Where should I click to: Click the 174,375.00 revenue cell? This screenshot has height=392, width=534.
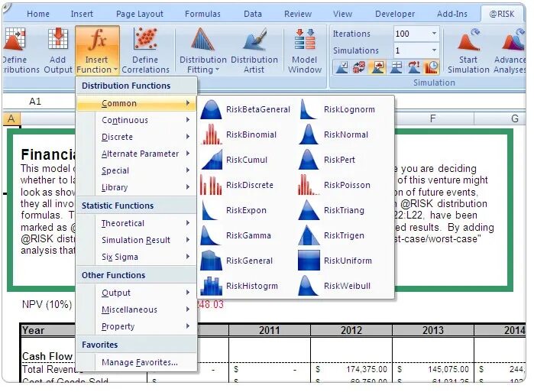pyautogui.click(x=351, y=369)
